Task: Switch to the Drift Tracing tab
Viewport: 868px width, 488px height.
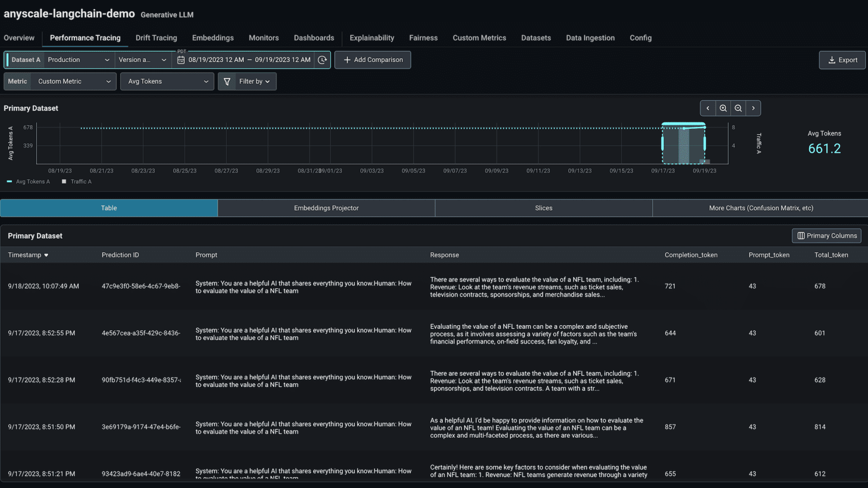Action: [x=156, y=37]
